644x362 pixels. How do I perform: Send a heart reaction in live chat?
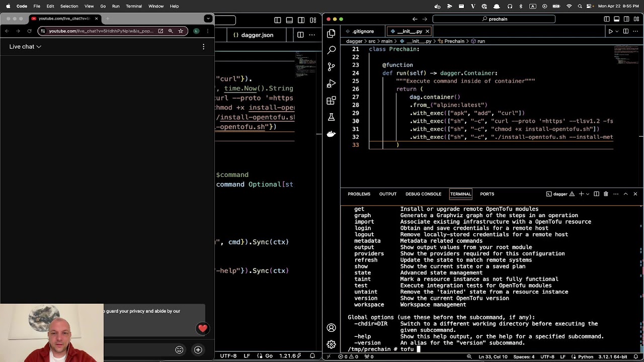pyautogui.click(x=202, y=328)
